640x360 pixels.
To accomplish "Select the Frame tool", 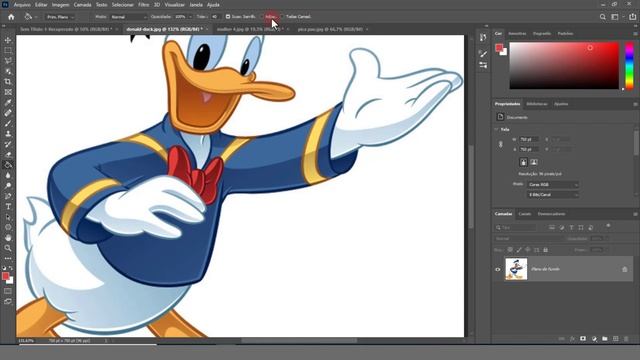I will pyautogui.click(x=8, y=92).
